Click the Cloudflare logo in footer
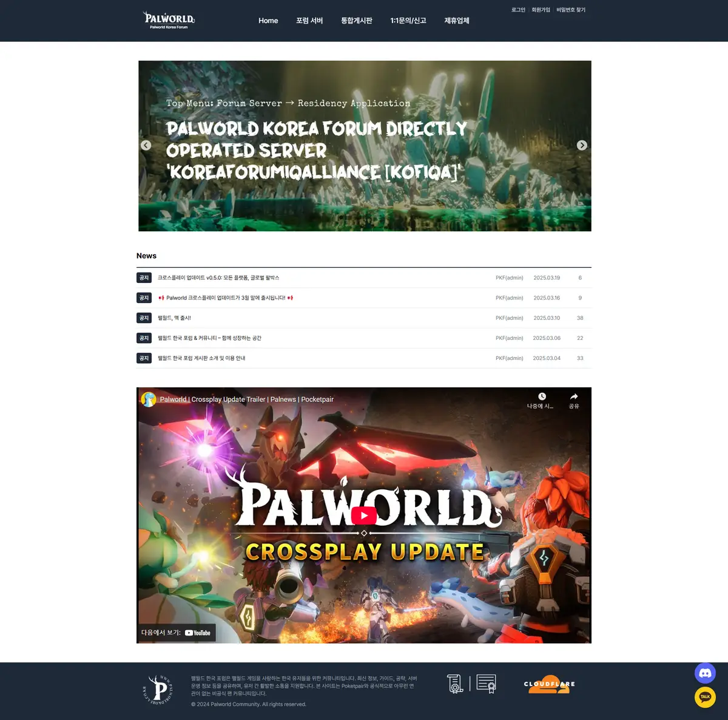This screenshot has height=720, width=728. pos(550,684)
